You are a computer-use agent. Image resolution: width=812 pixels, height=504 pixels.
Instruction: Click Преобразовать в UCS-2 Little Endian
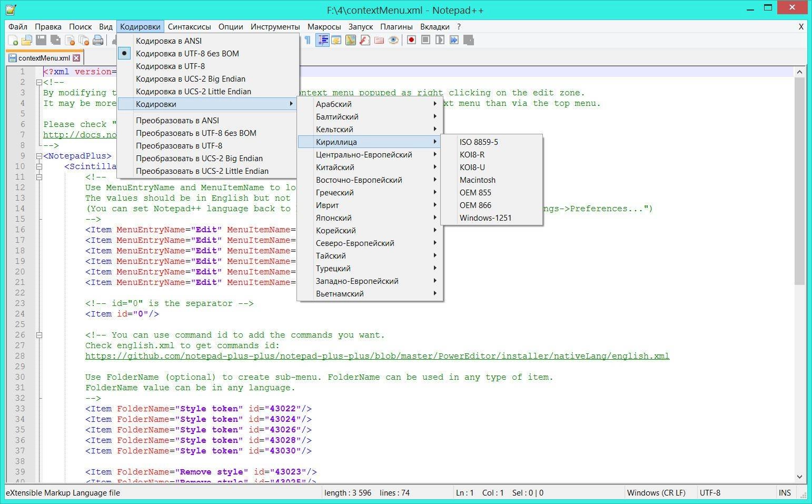(x=207, y=171)
